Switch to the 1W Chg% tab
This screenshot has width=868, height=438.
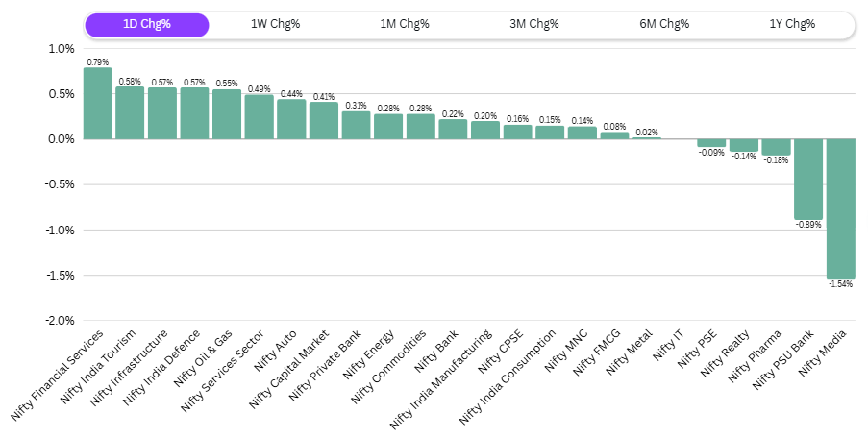point(276,25)
